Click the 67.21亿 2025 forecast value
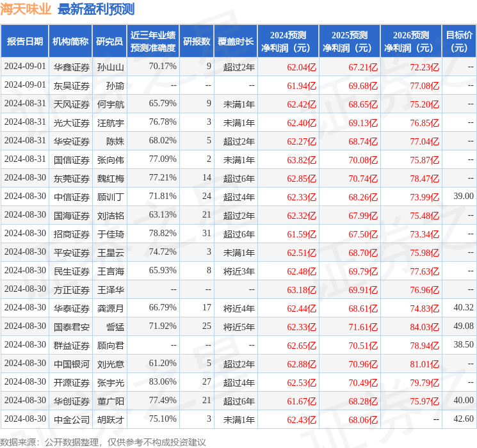 coord(363,67)
